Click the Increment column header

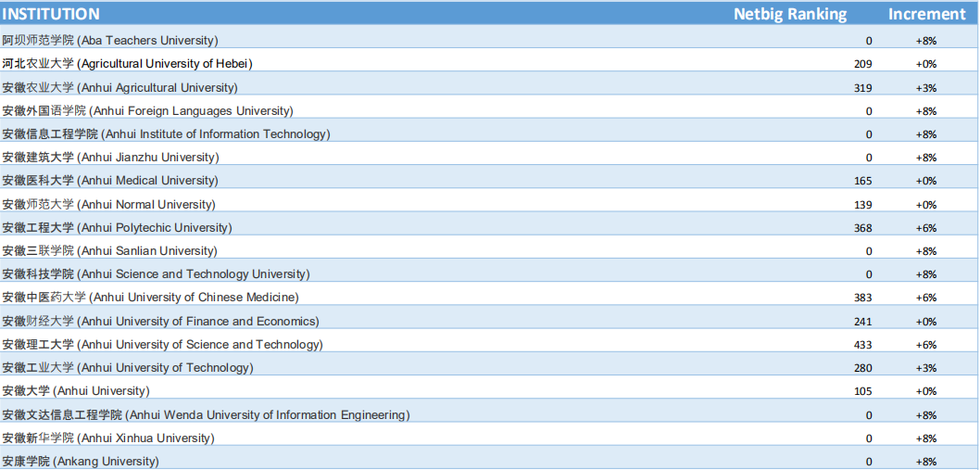(926, 14)
